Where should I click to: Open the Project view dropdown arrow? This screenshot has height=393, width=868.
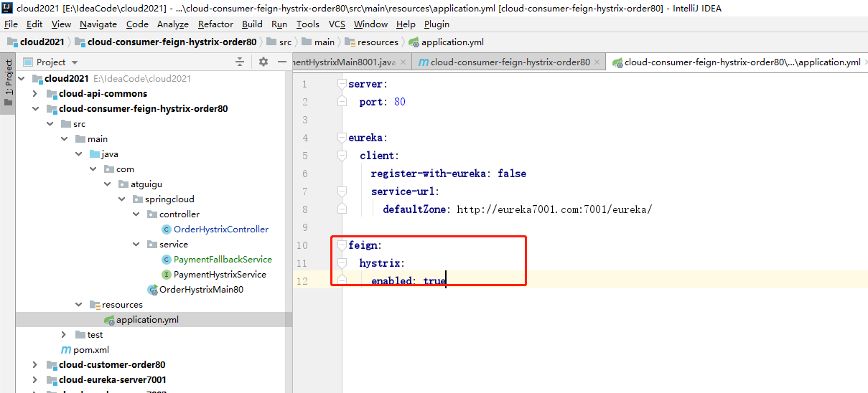point(75,63)
